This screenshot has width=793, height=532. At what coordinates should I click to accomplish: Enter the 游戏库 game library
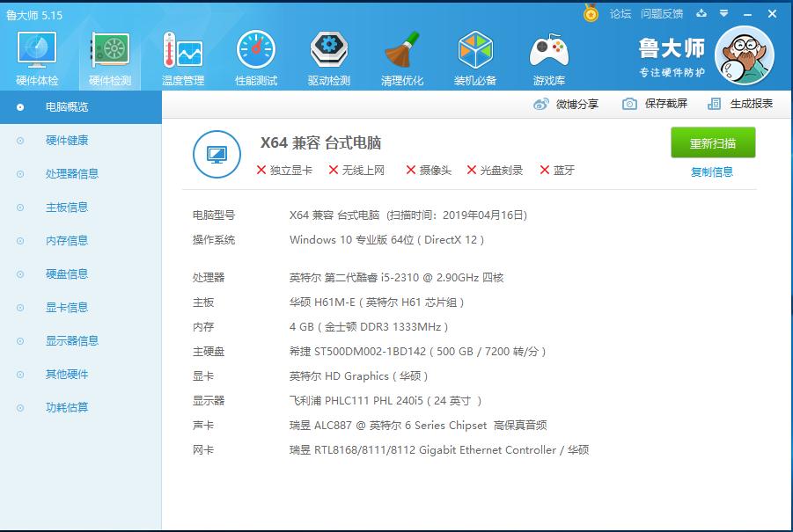coord(547,55)
